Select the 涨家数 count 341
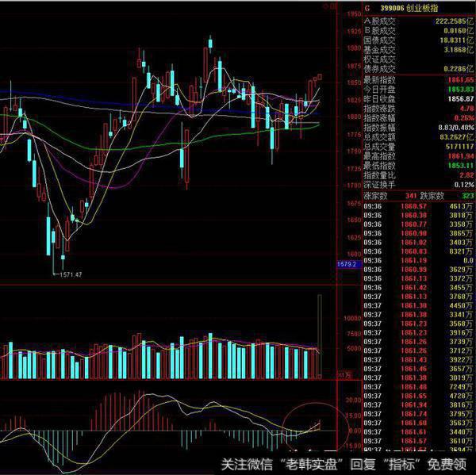Viewport: 476px width, 475px height. point(411,196)
